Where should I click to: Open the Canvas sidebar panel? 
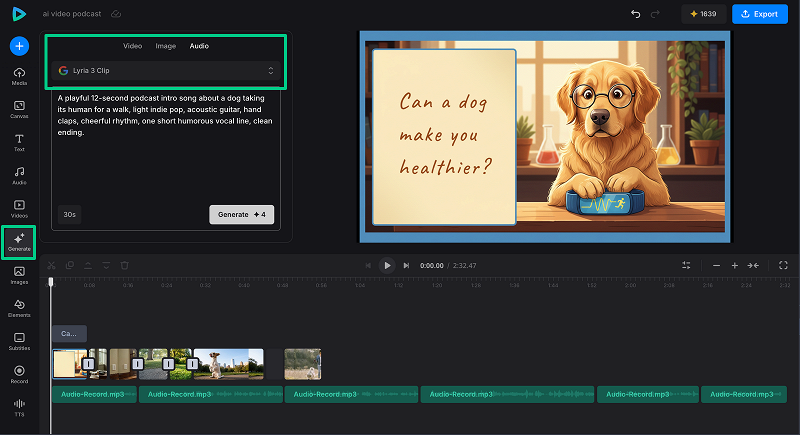(x=19, y=109)
